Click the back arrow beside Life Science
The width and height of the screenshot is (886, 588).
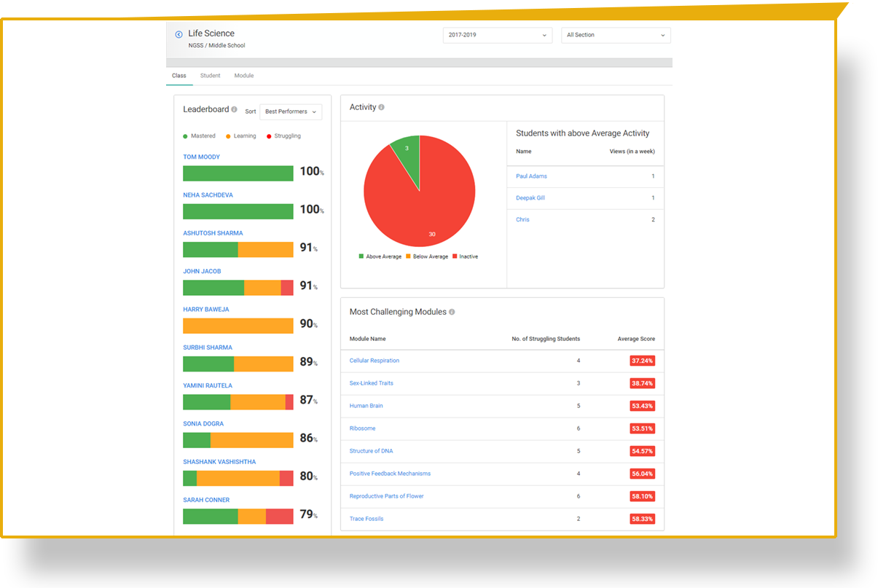pyautogui.click(x=179, y=34)
